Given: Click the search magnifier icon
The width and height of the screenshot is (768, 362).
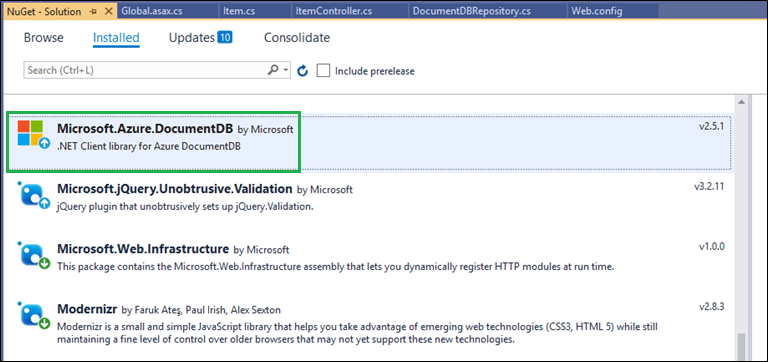Looking at the screenshot, I should [273, 70].
